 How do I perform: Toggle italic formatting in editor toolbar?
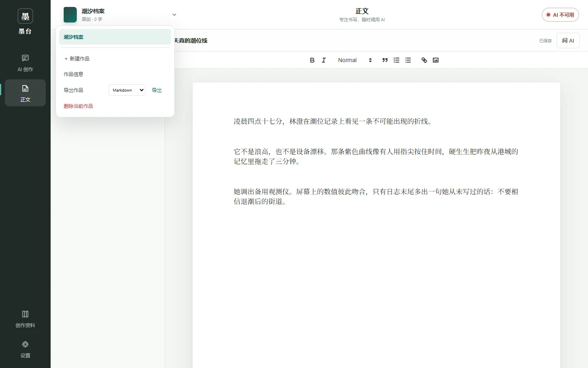(324, 60)
